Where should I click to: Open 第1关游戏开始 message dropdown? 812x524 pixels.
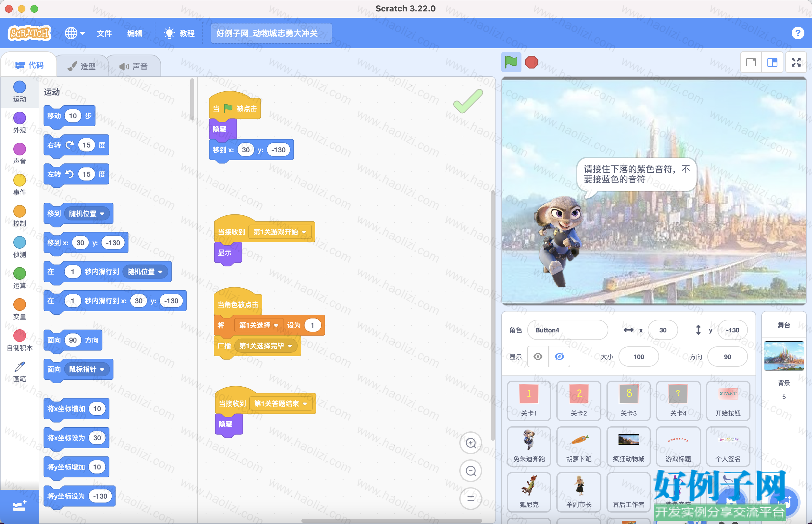click(x=280, y=232)
